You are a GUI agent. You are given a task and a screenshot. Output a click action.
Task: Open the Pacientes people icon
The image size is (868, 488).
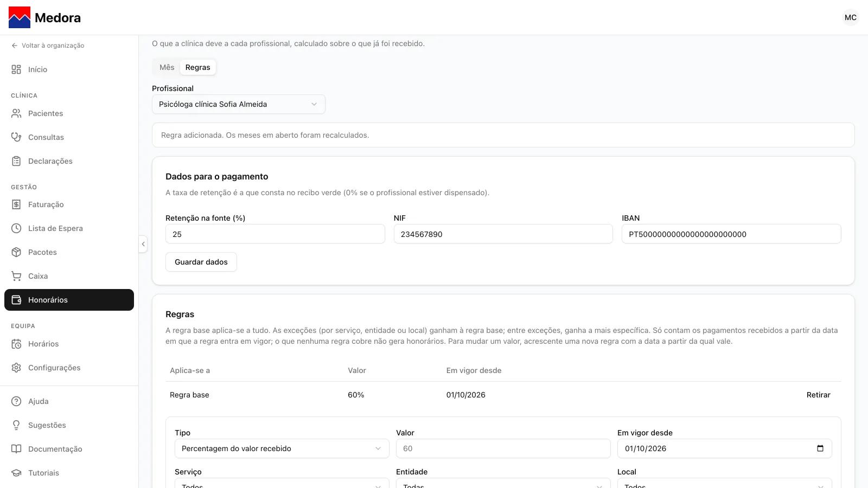pos(16,113)
